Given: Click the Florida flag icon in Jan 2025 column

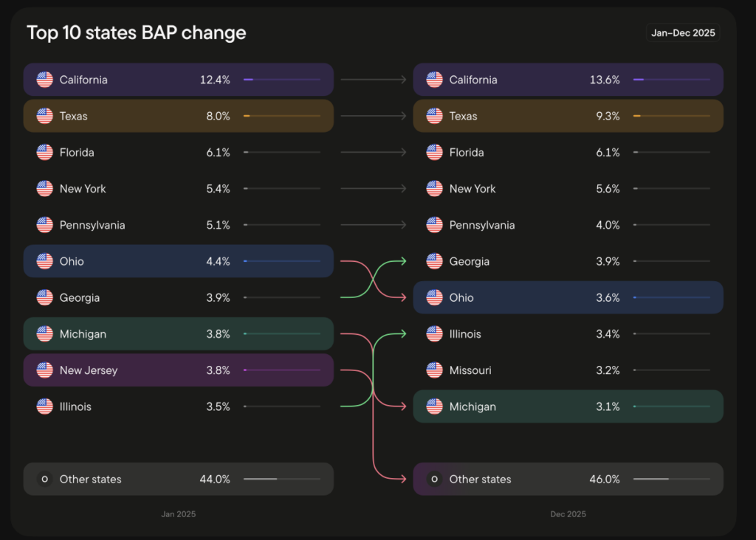Looking at the screenshot, I should coord(45,153).
